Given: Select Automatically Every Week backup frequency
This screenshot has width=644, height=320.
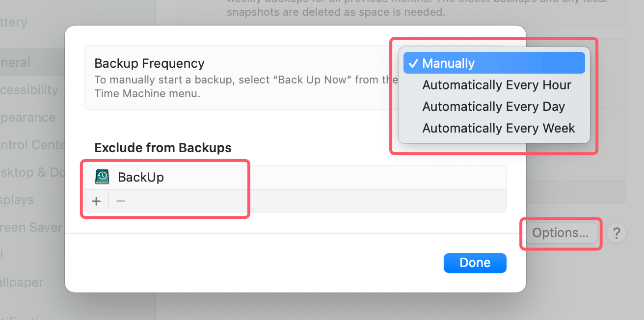Looking at the screenshot, I should click(498, 128).
